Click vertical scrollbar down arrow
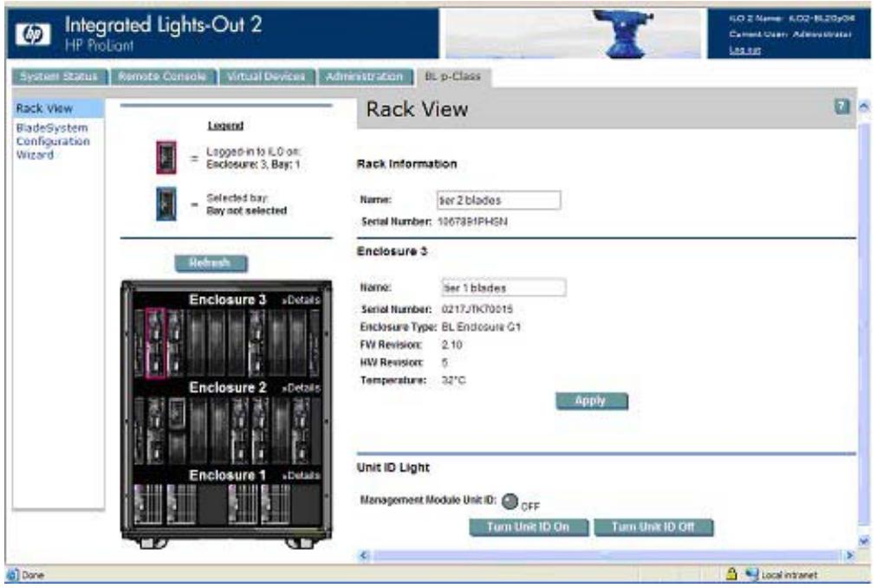 click(x=864, y=540)
